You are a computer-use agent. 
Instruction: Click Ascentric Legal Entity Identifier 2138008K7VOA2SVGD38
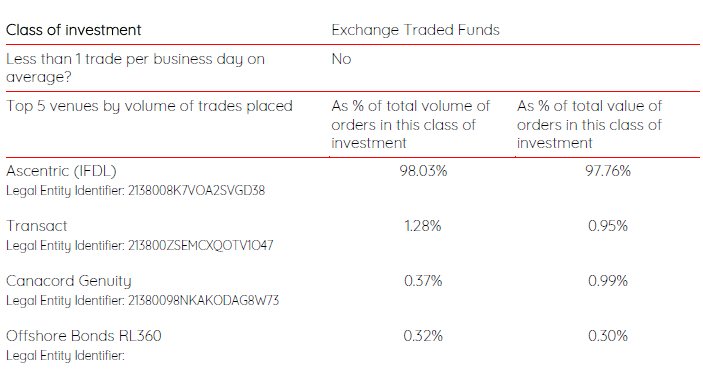(x=135, y=191)
